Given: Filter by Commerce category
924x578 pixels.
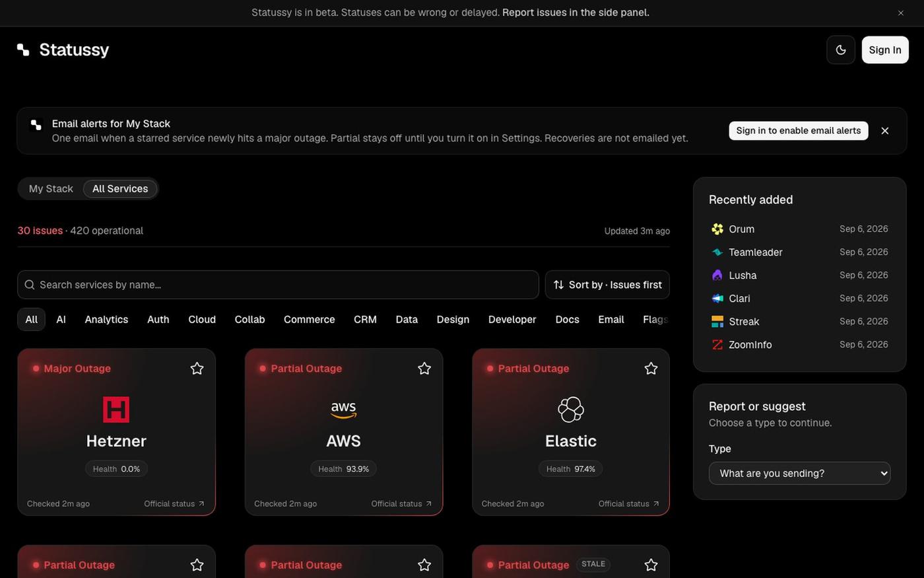Looking at the screenshot, I should [310, 319].
